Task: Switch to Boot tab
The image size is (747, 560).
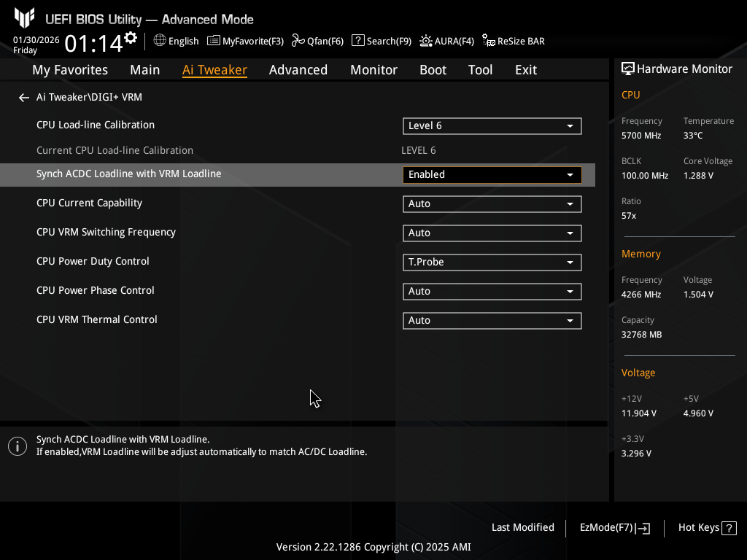Action: point(433,70)
